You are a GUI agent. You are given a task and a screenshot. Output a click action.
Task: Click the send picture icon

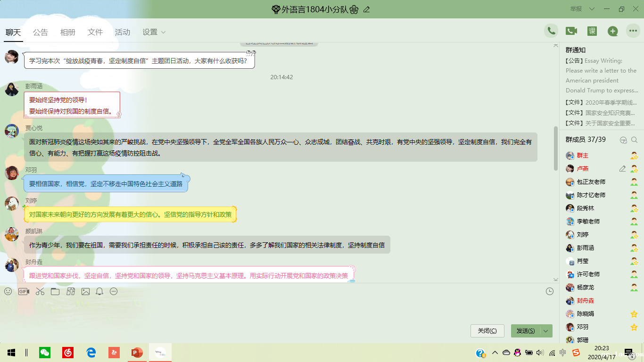[85, 291]
